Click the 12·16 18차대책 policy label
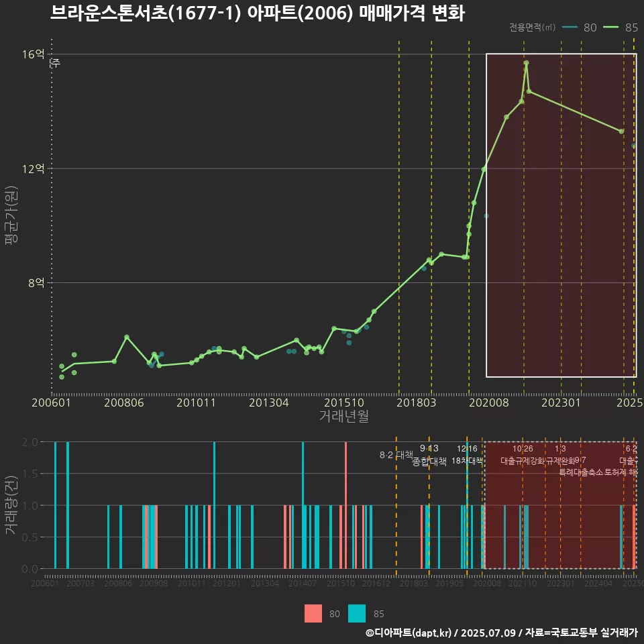Image resolution: width=644 pixels, height=644 pixels. (x=467, y=455)
